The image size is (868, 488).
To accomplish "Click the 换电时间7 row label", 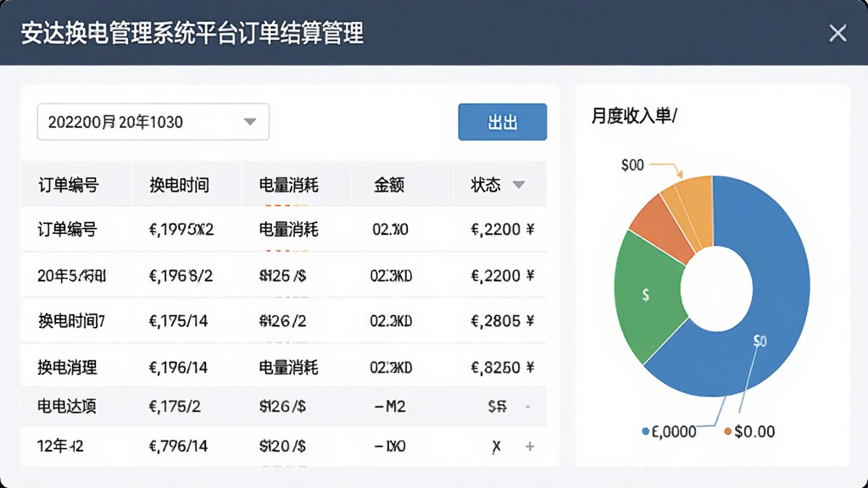I will click(71, 321).
